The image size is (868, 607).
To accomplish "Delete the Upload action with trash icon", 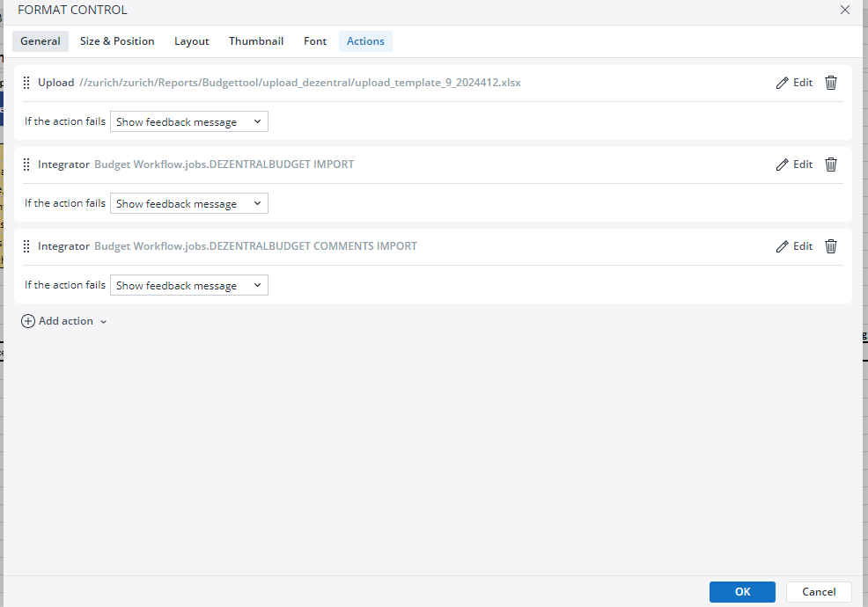I will coord(830,83).
